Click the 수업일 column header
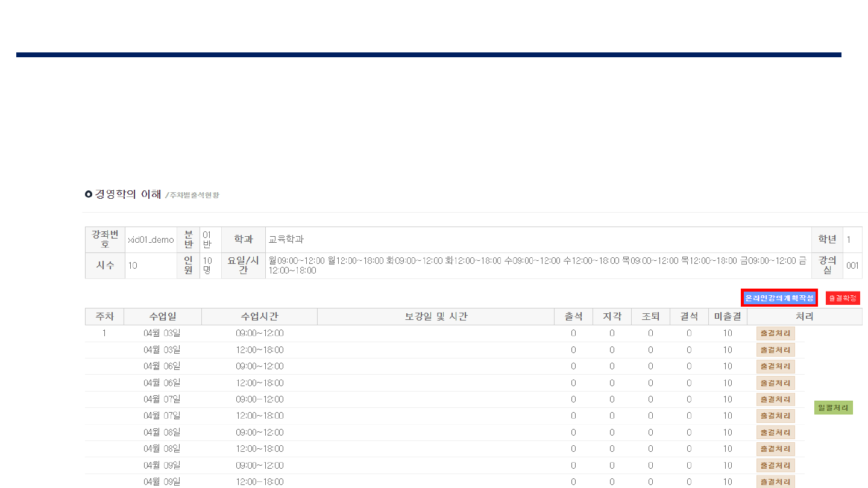Screen dimensions: 868x488 click(163, 317)
